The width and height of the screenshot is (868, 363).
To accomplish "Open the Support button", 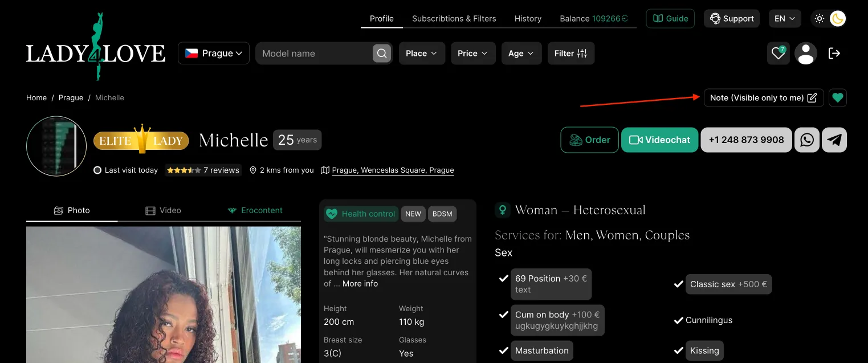I will pyautogui.click(x=732, y=19).
